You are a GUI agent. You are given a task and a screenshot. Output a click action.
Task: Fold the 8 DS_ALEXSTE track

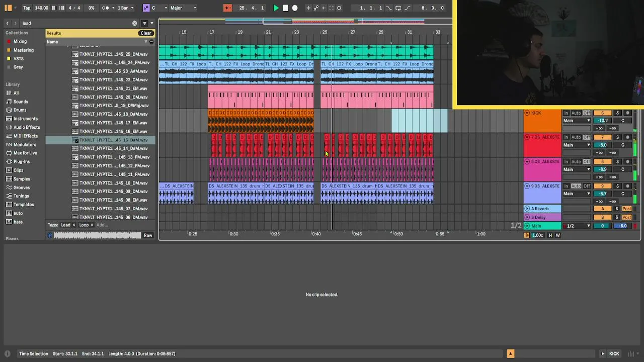click(x=527, y=161)
